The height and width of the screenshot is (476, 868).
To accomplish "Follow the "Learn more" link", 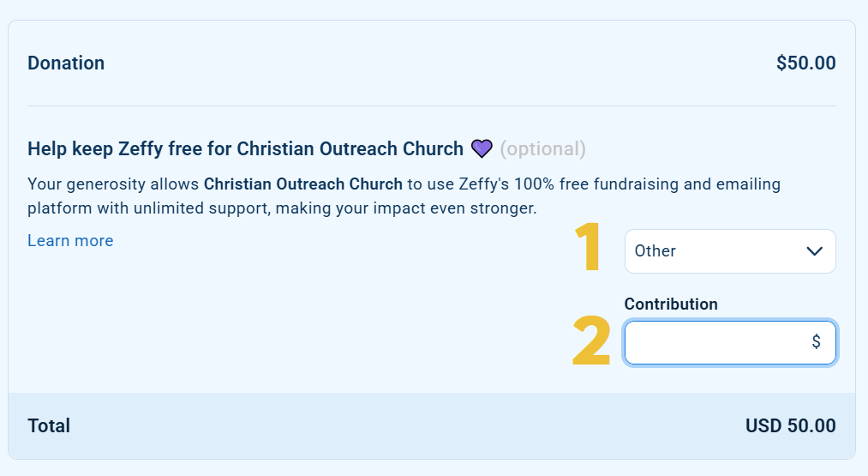I will tap(70, 241).
